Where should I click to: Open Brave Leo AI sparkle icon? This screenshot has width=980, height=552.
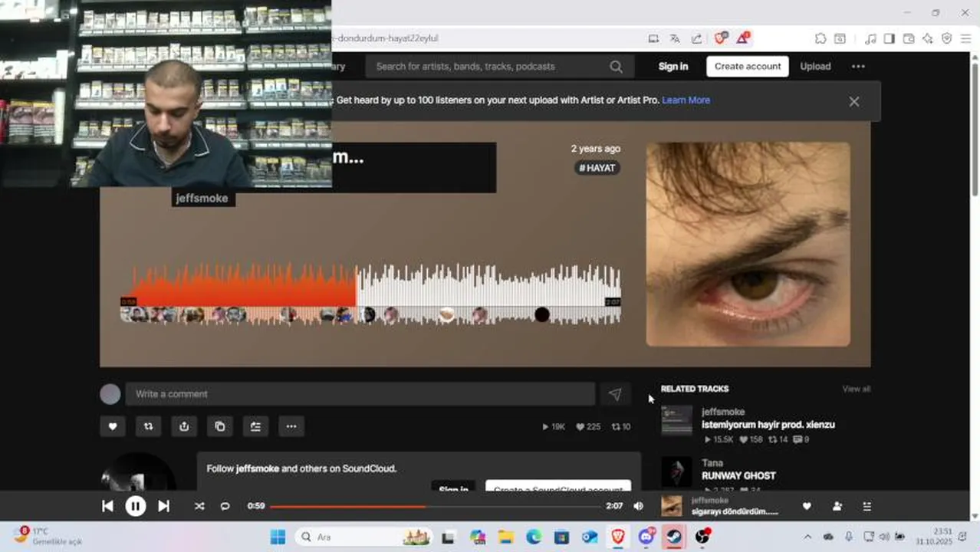928,38
